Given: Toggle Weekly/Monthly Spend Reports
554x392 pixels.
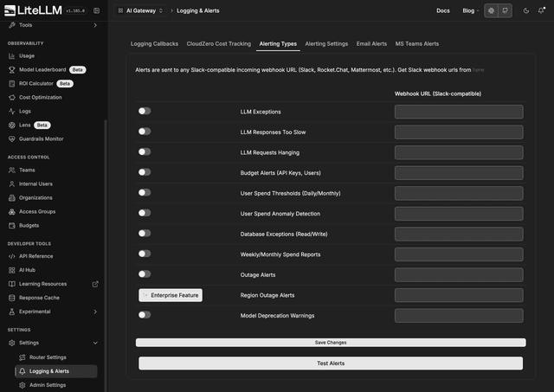Looking at the screenshot, I should pyautogui.click(x=145, y=254).
